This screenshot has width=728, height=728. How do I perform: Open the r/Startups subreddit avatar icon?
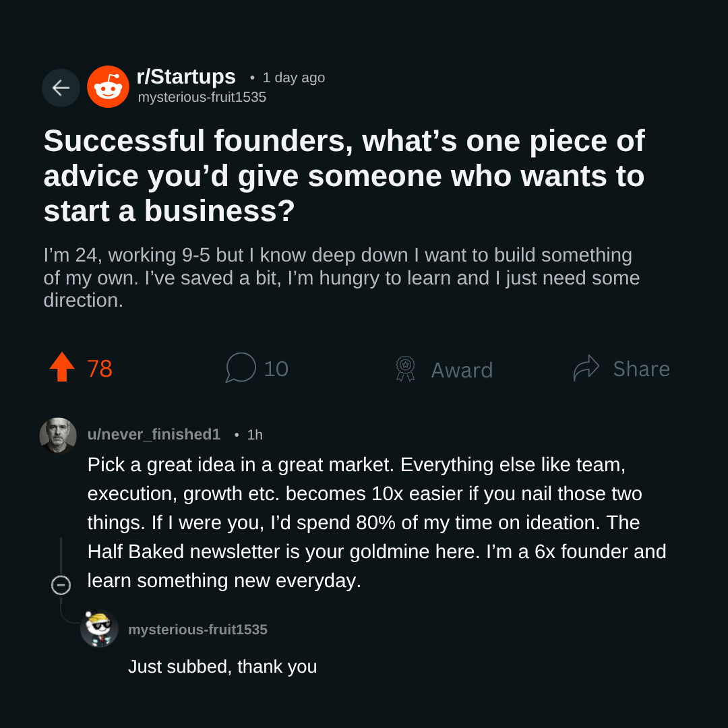pos(108,87)
